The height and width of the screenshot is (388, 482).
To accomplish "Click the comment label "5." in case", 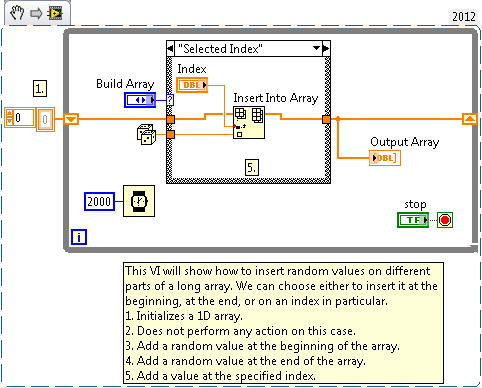I will pos(252,167).
